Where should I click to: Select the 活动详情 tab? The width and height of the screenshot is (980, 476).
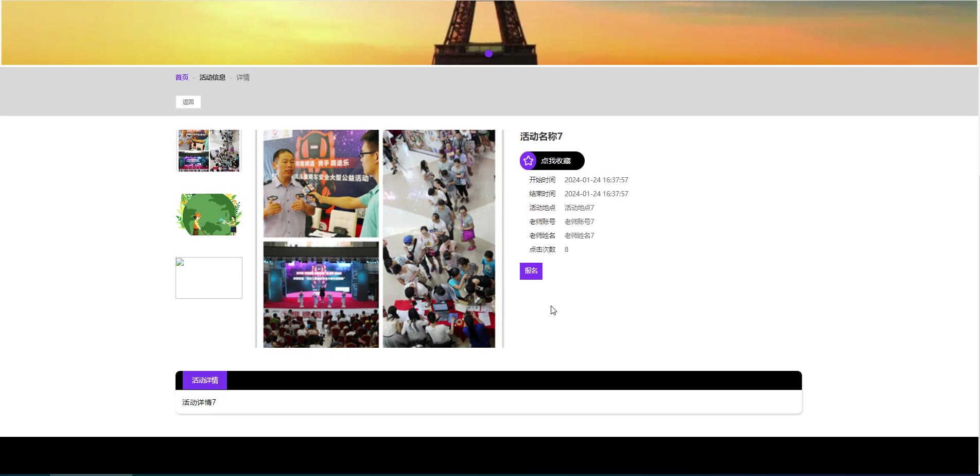click(x=205, y=380)
